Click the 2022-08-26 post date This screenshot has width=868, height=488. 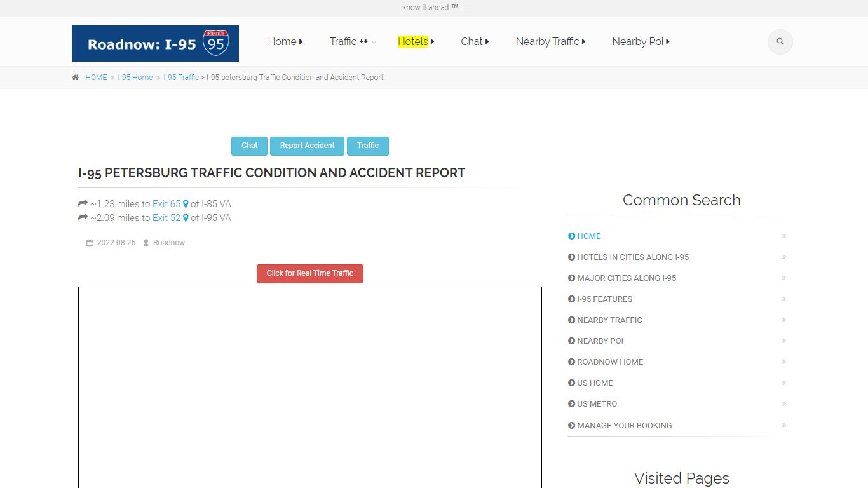116,243
